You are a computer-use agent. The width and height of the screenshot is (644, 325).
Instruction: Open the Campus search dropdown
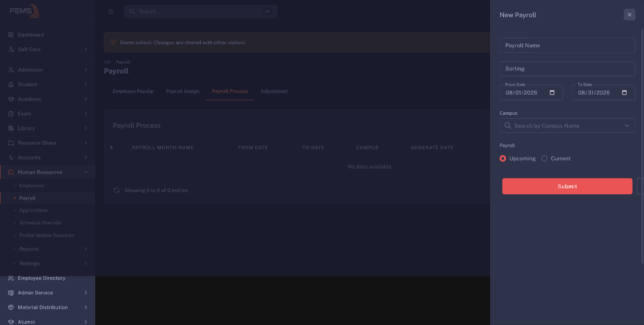567,126
